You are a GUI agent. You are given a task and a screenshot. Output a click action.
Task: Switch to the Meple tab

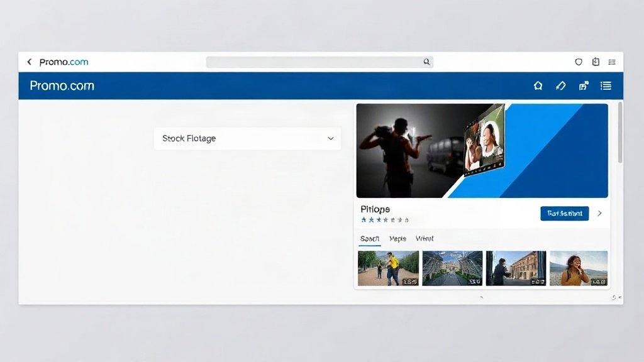point(397,239)
